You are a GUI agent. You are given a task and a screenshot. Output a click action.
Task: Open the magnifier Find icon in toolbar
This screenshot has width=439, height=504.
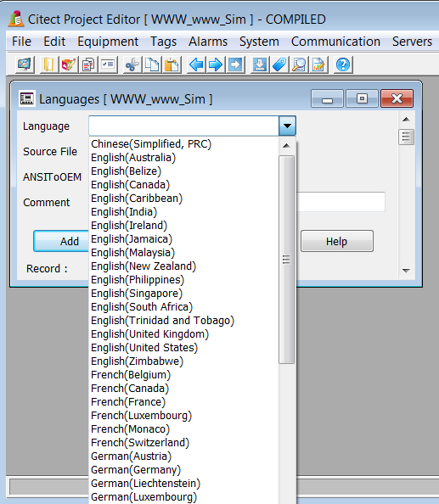click(299, 64)
